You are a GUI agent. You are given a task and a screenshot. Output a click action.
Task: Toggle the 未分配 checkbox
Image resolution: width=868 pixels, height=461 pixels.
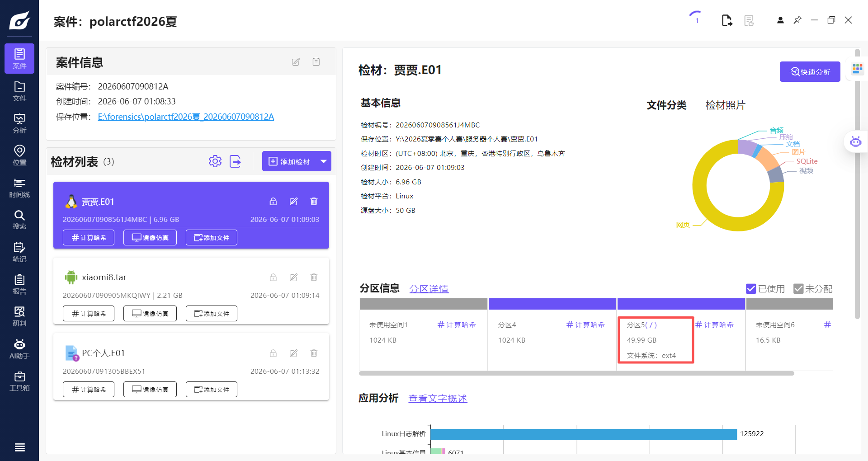(x=798, y=289)
